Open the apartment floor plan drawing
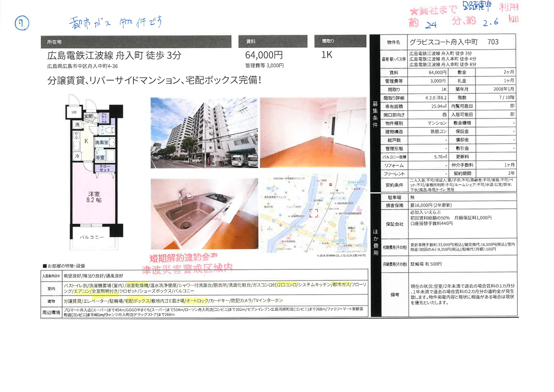554x392 pixels. click(x=94, y=172)
